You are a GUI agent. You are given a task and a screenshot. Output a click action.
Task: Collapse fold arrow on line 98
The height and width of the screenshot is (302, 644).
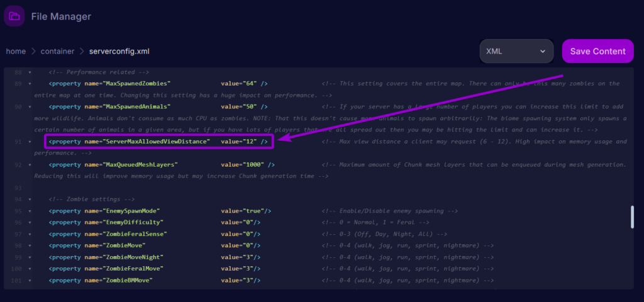pos(30,246)
